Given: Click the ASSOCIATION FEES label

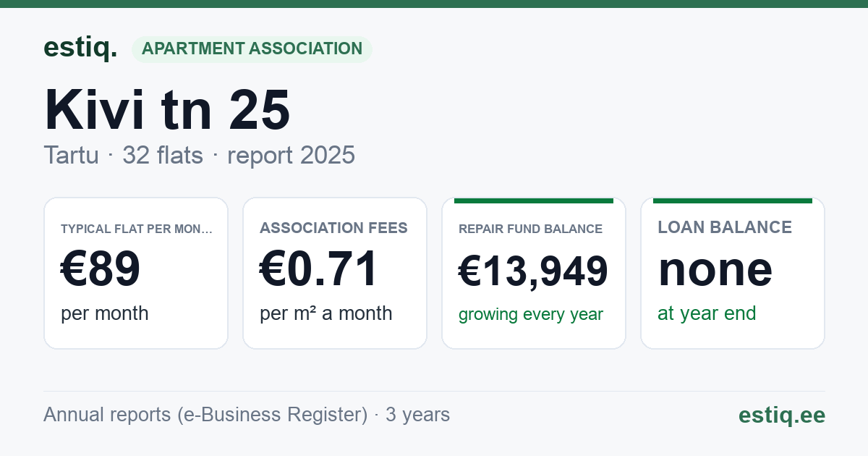Looking at the screenshot, I should 333,228.
